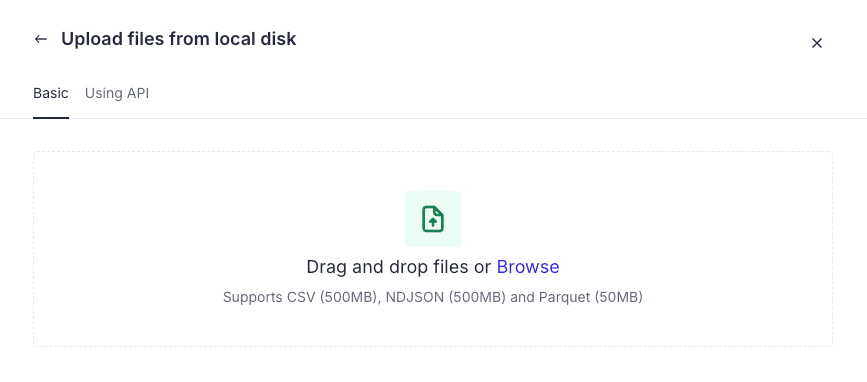
Task: Click the dashed drag and drop zone
Action: pos(433,249)
